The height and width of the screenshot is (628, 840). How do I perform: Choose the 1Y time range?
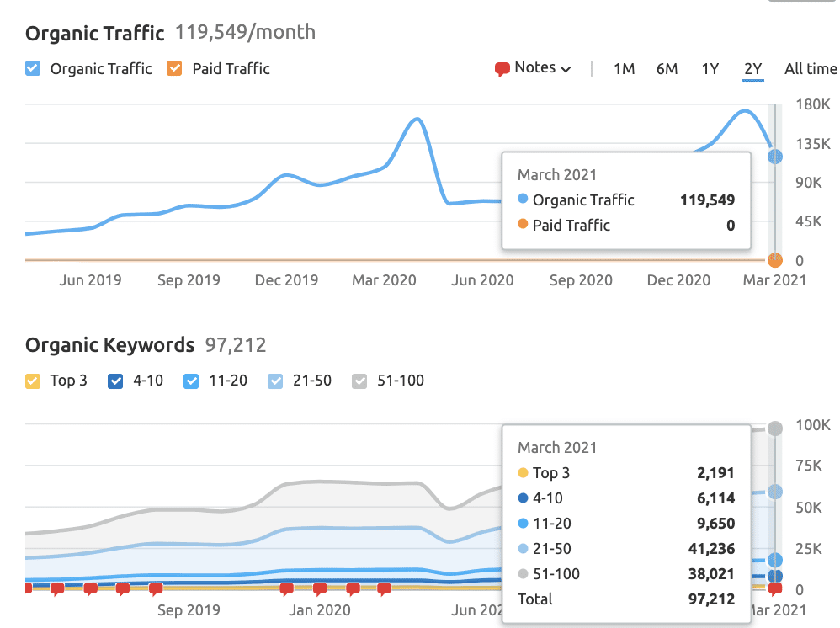tap(710, 69)
